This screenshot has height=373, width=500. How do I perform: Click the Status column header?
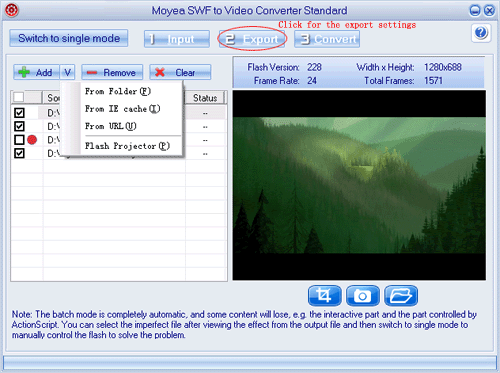coord(205,98)
